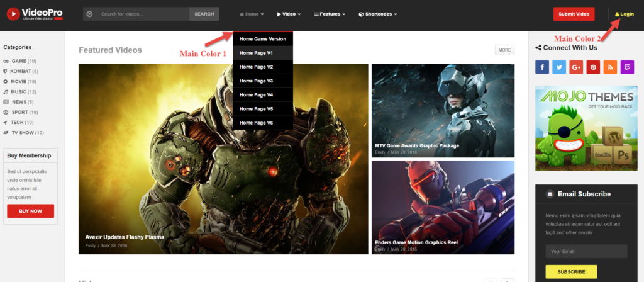Image resolution: width=644 pixels, height=282 pixels.
Task: Open the Twitch channel icon
Action: [x=627, y=67]
